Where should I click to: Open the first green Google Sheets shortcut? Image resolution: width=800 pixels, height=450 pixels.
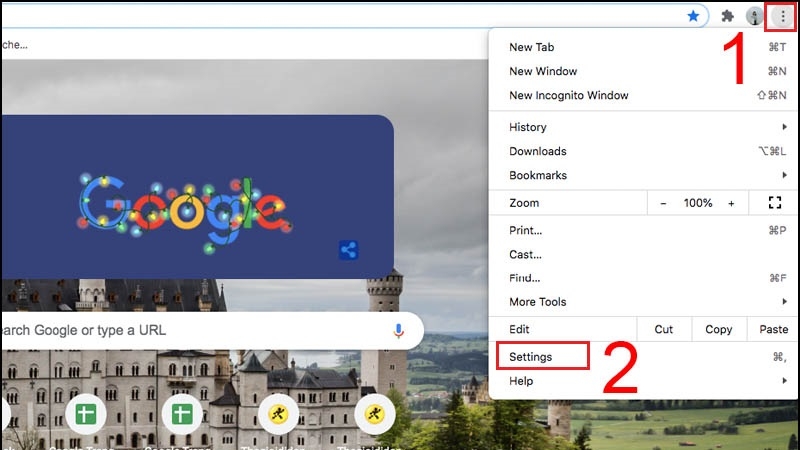[85, 414]
